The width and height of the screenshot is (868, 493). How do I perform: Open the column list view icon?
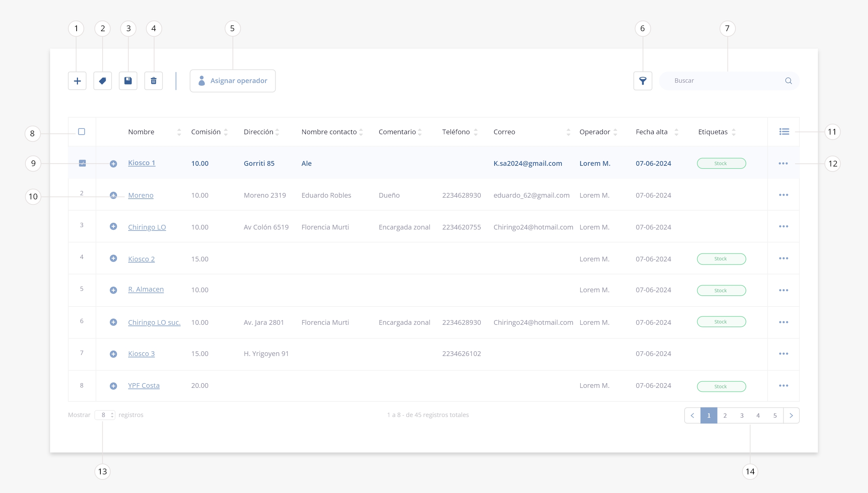[x=784, y=132]
